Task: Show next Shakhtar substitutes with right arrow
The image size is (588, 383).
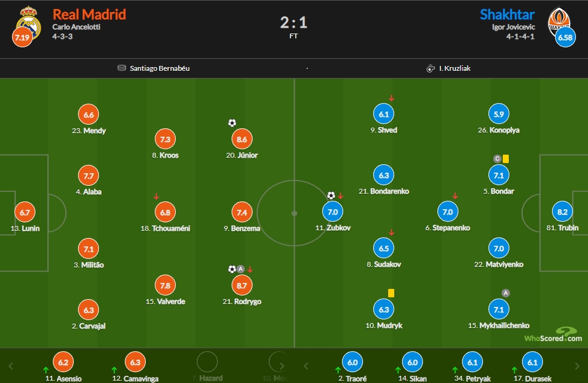Action: 577,366
